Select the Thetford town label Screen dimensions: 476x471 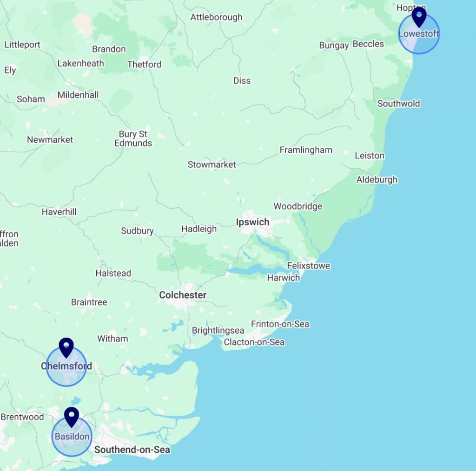pyautogui.click(x=144, y=64)
